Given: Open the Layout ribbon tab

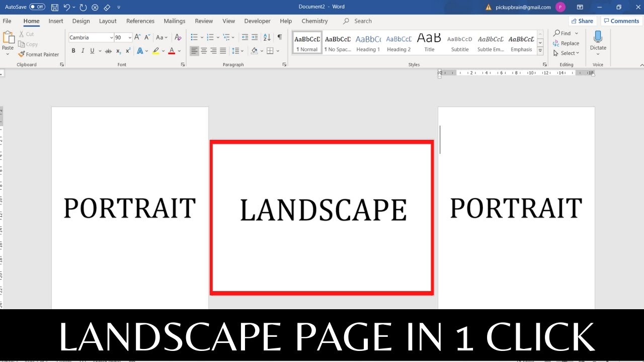Looking at the screenshot, I should (x=108, y=21).
